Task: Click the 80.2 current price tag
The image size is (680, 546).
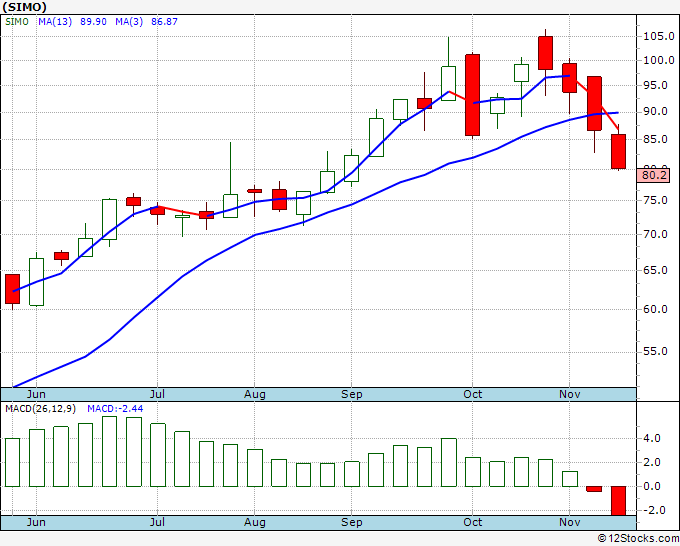Action: [x=654, y=175]
